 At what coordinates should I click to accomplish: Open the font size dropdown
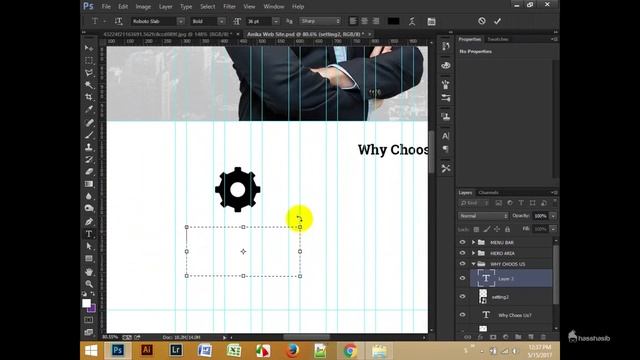[276, 21]
